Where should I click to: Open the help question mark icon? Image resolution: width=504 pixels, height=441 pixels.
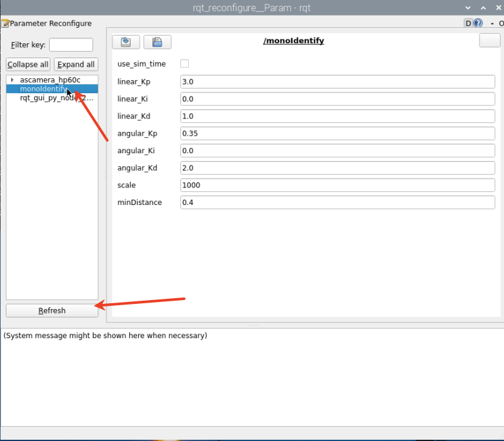click(x=478, y=23)
